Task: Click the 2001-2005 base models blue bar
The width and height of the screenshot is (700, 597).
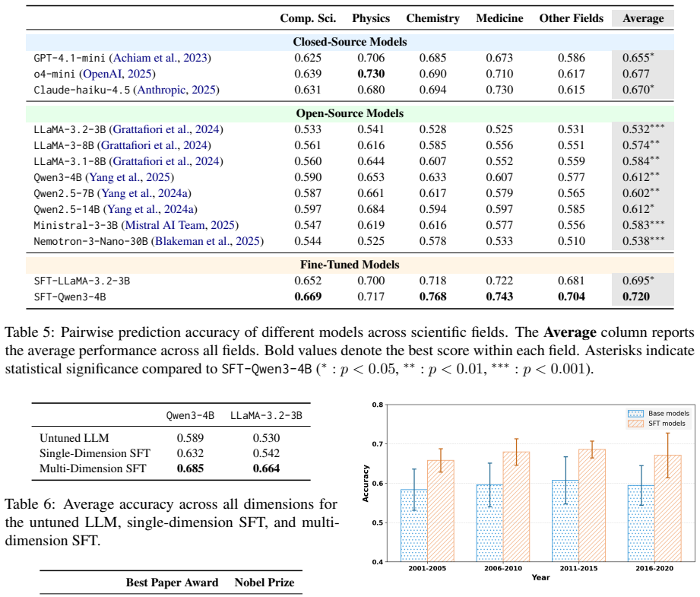Action: click(x=413, y=526)
